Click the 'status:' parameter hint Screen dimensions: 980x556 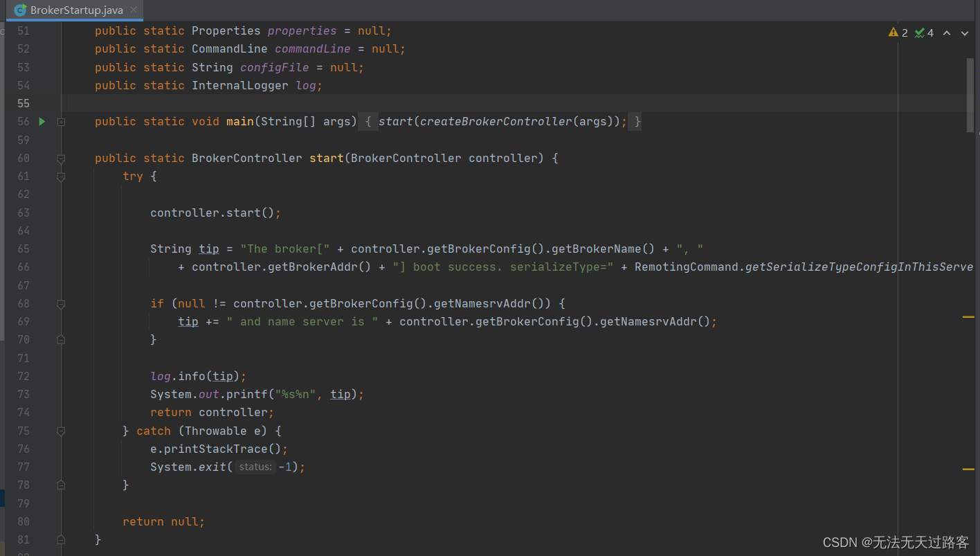255,467
